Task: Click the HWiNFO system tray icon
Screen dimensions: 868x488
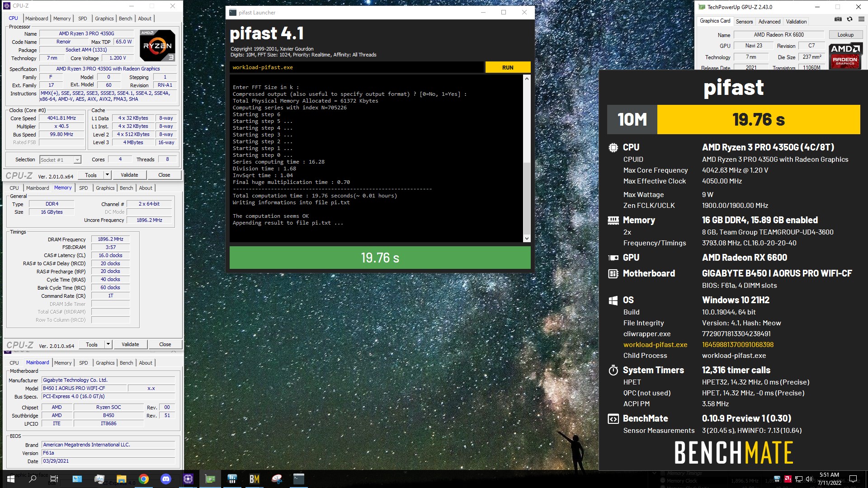Action: (777, 479)
